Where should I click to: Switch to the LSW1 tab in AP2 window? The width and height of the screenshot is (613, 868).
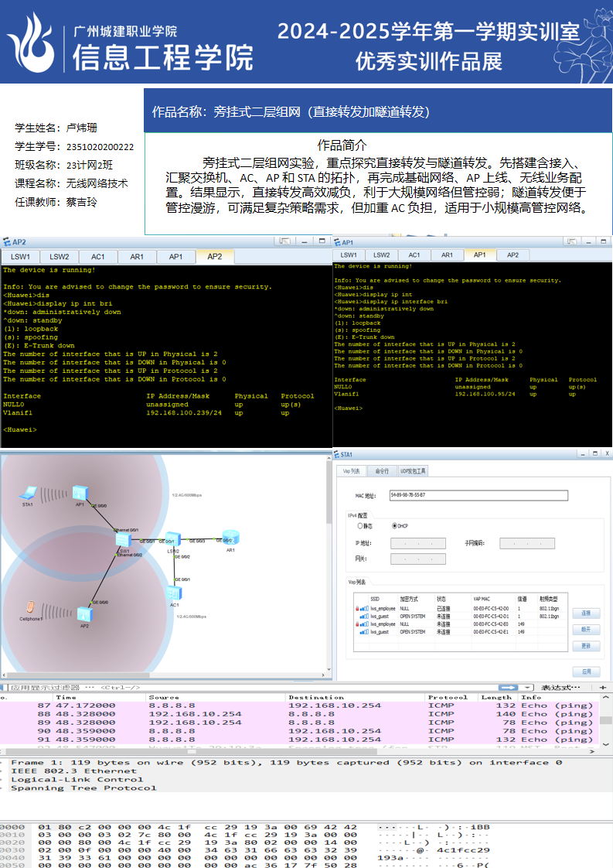[x=20, y=257]
